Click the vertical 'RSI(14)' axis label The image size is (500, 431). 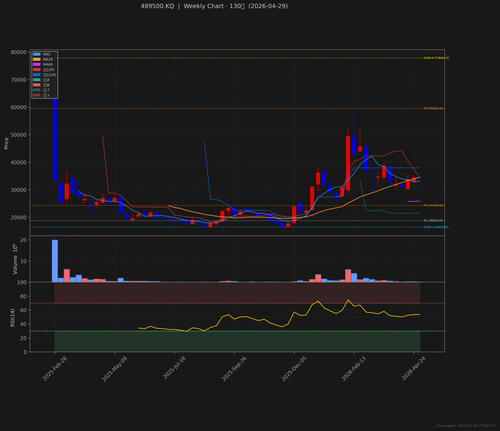tap(12, 317)
